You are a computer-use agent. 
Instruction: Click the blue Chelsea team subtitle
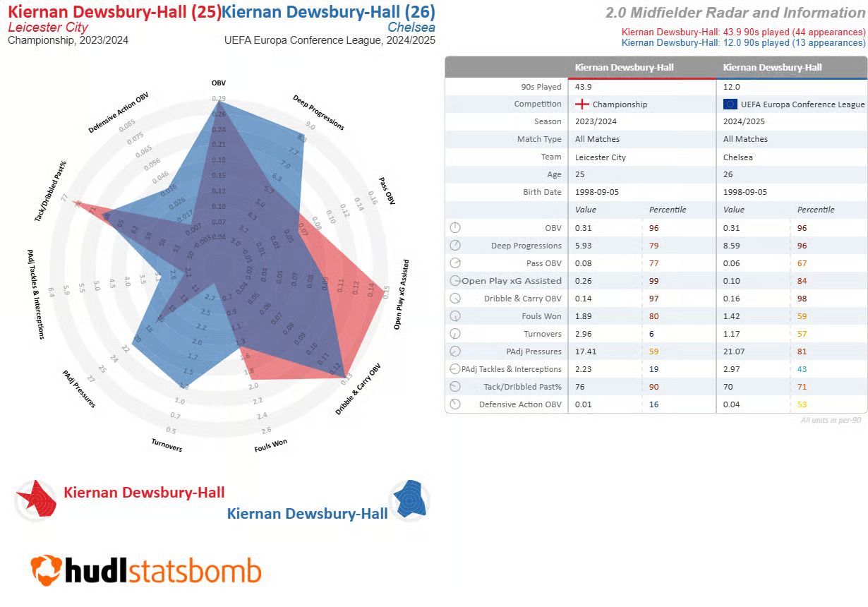[411, 28]
